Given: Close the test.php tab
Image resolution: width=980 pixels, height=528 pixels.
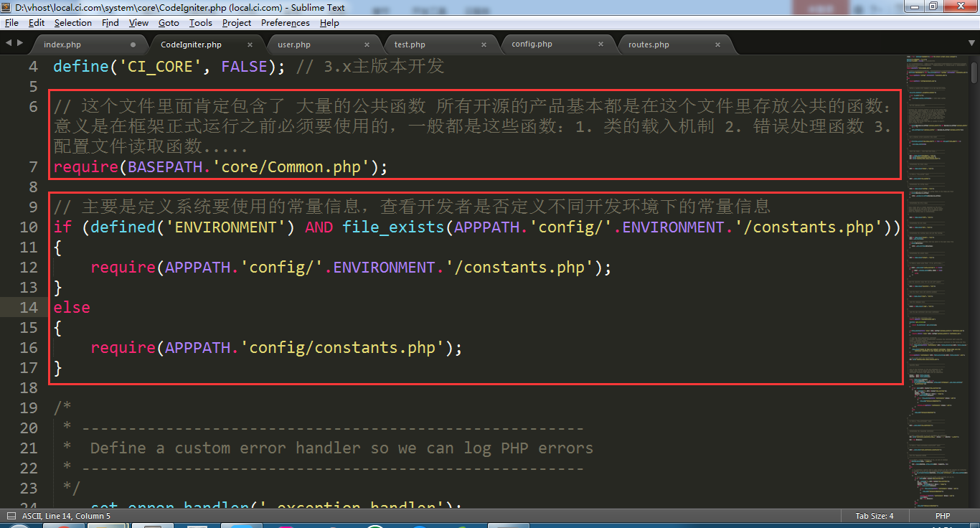Looking at the screenshot, I should [484, 44].
